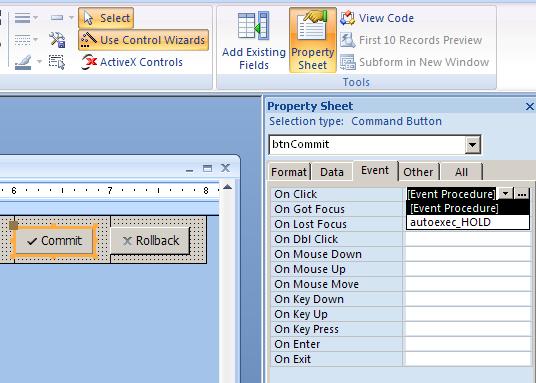Activate the Select pointer tool
Viewport: 536px width, 383px height.
(106, 18)
